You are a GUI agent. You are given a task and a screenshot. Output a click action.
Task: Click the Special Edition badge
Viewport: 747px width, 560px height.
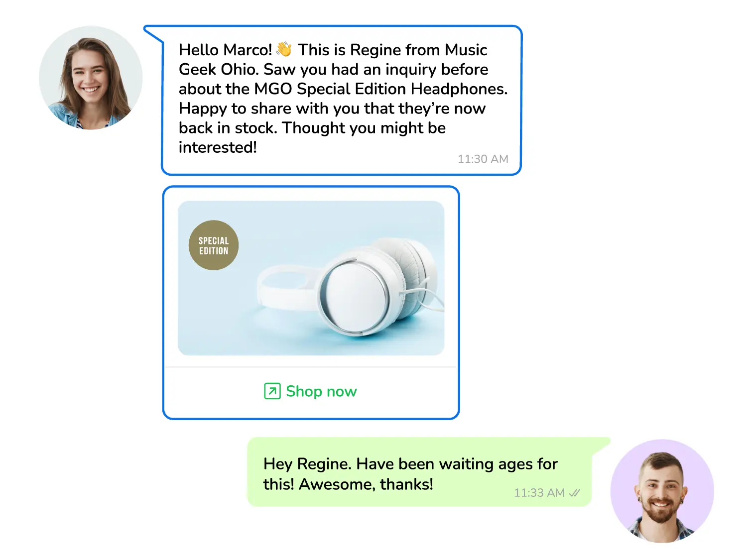[214, 245]
